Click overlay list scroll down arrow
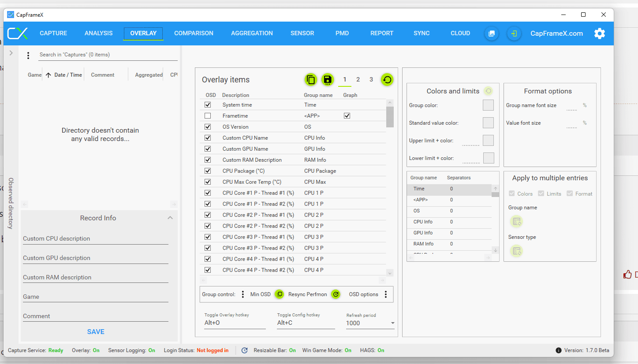This screenshot has width=638, height=364. pos(390,273)
